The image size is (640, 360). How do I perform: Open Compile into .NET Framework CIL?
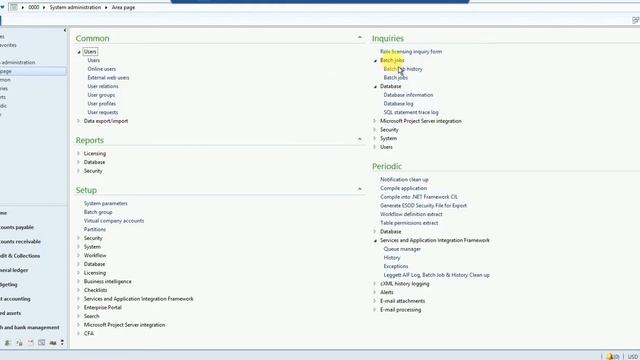tap(419, 197)
